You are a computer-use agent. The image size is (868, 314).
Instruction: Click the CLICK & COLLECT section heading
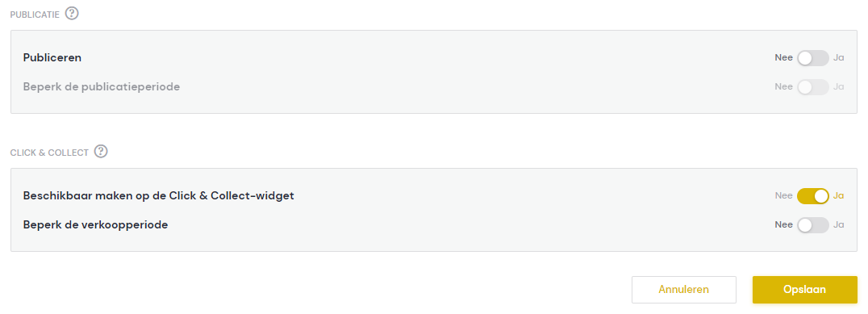click(x=49, y=153)
